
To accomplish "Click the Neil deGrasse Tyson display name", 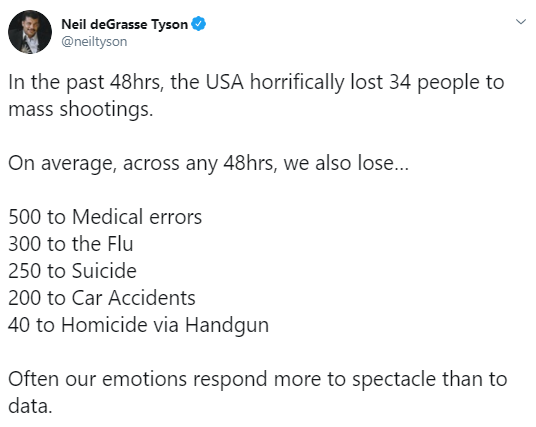I will 124,24.
